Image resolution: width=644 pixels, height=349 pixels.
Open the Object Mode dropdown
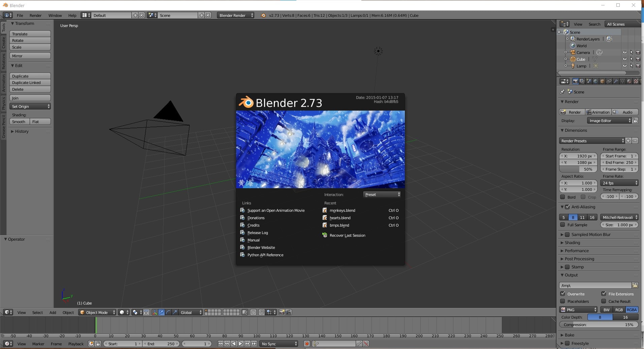pyautogui.click(x=97, y=312)
